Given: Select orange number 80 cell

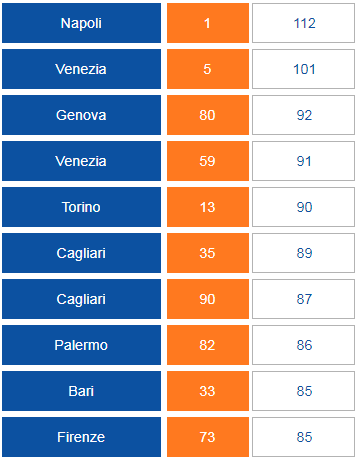Looking at the screenshot, I should [x=208, y=115].
